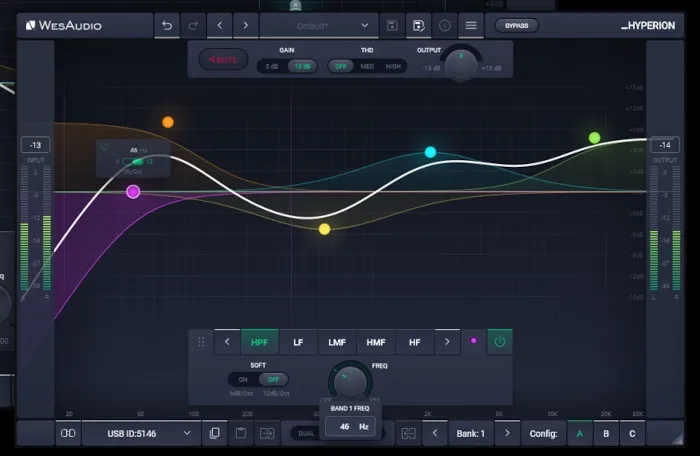Click the link icon beside USB ID
The width and height of the screenshot is (700, 456).
68,433
